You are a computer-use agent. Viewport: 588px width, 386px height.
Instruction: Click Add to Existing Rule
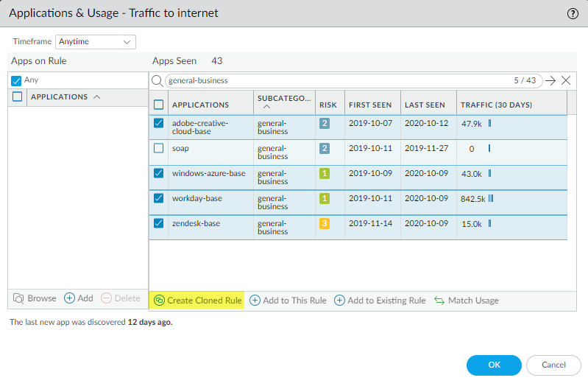coord(380,300)
